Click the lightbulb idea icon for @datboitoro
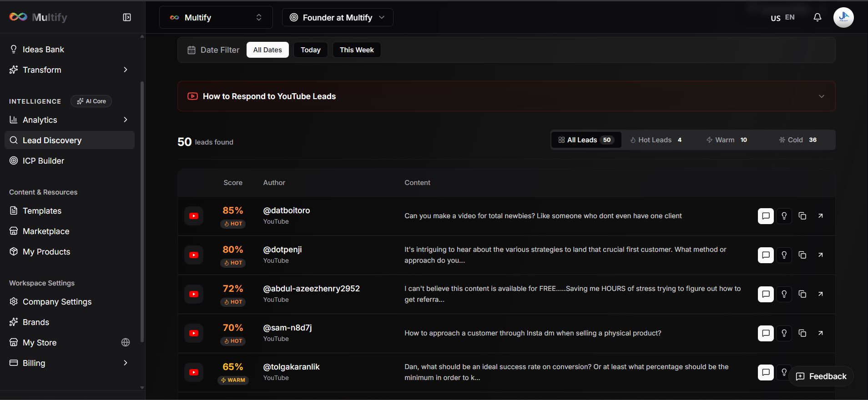 (784, 216)
